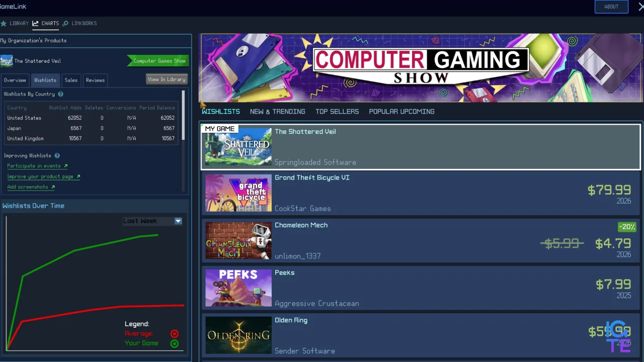644x362 pixels.
Task: Toggle the Average legend marker
Action: [175, 334]
